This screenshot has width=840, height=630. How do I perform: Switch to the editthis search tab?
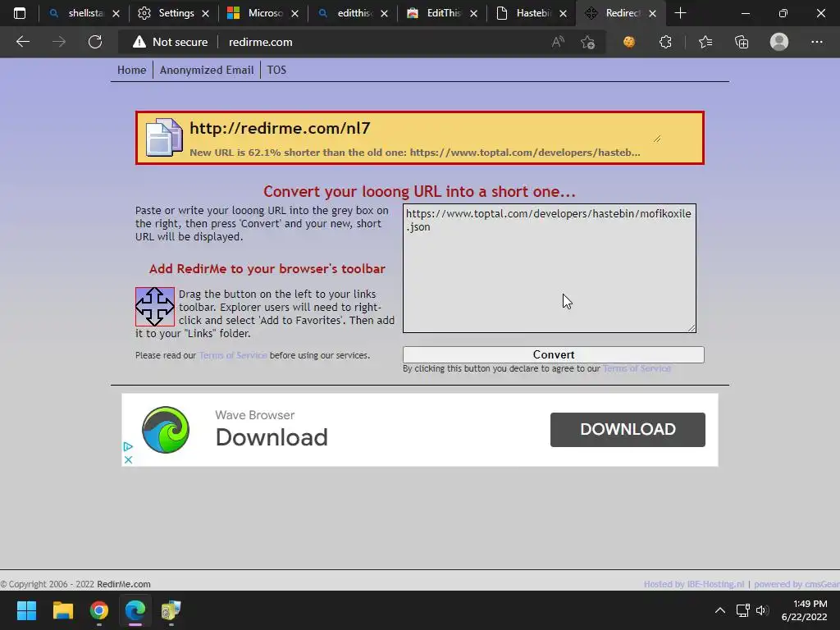[353, 13]
